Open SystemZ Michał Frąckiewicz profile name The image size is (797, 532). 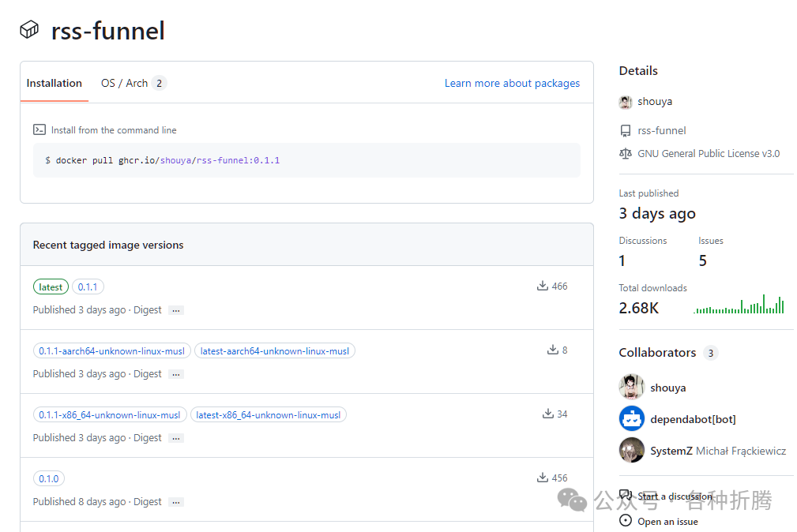pyautogui.click(x=718, y=451)
